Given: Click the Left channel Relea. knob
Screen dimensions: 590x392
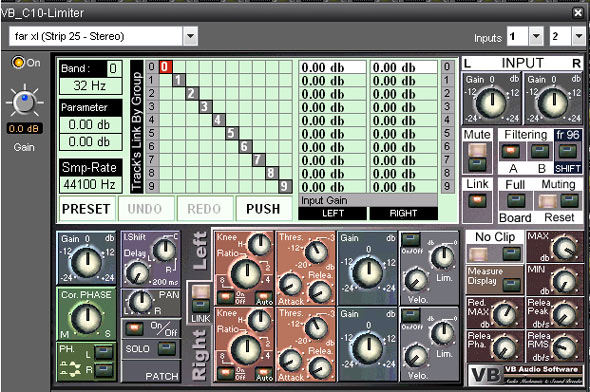Looking at the screenshot, I should click(x=320, y=292).
